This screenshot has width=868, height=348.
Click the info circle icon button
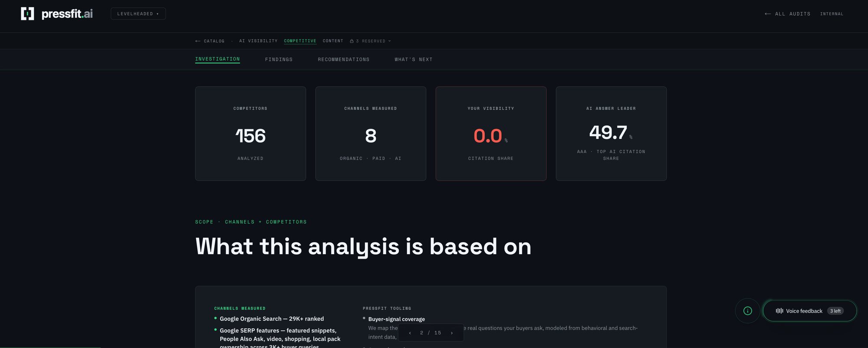pyautogui.click(x=747, y=311)
